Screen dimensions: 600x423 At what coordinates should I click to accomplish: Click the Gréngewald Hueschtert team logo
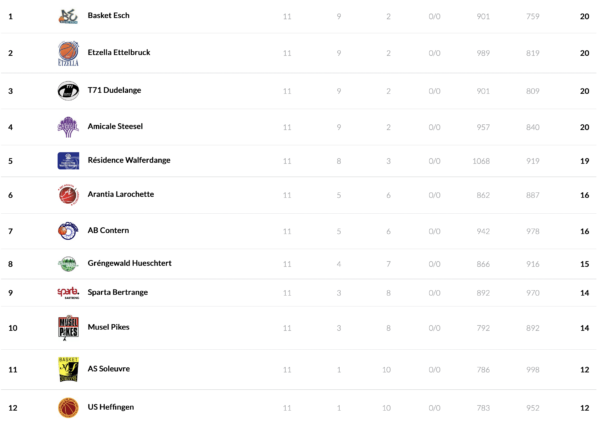[x=68, y=263]
